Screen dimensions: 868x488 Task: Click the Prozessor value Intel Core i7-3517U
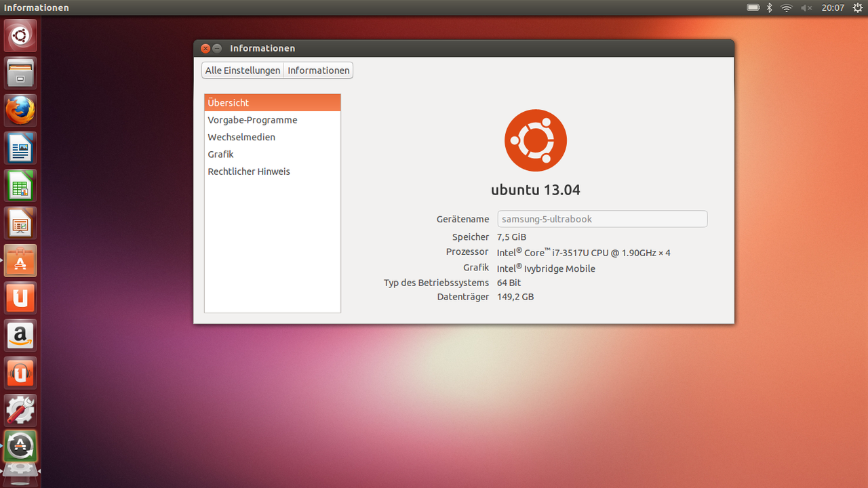(x=583, y=252)
